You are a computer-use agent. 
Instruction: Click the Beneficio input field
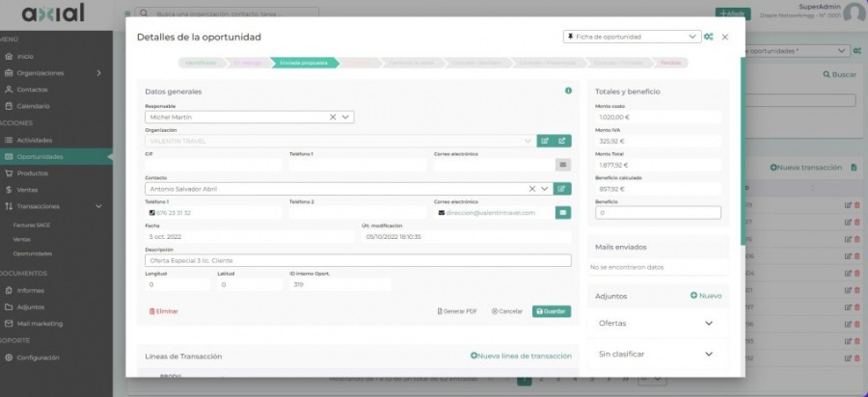[658, 213]
